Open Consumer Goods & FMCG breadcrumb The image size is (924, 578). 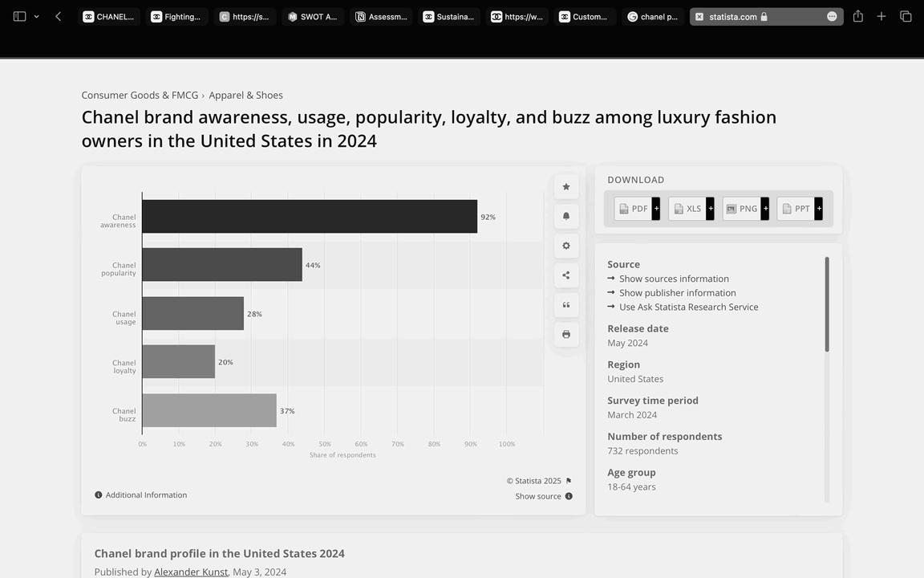[x=140, y=95]
